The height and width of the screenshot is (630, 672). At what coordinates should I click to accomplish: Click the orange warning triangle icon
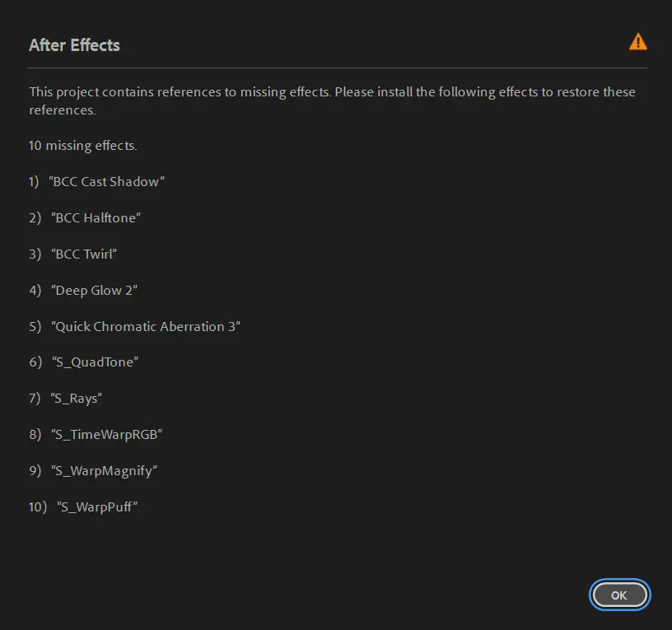[637, 42]
